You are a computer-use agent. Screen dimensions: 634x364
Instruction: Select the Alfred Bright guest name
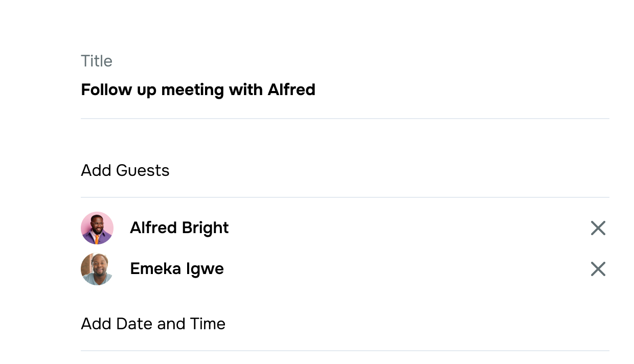179,227
